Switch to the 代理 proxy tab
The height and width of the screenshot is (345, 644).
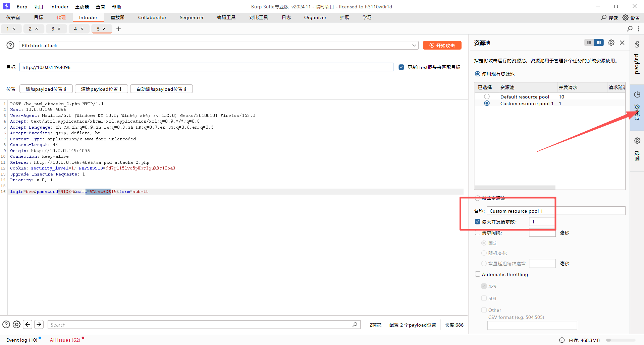pos(61,17)
